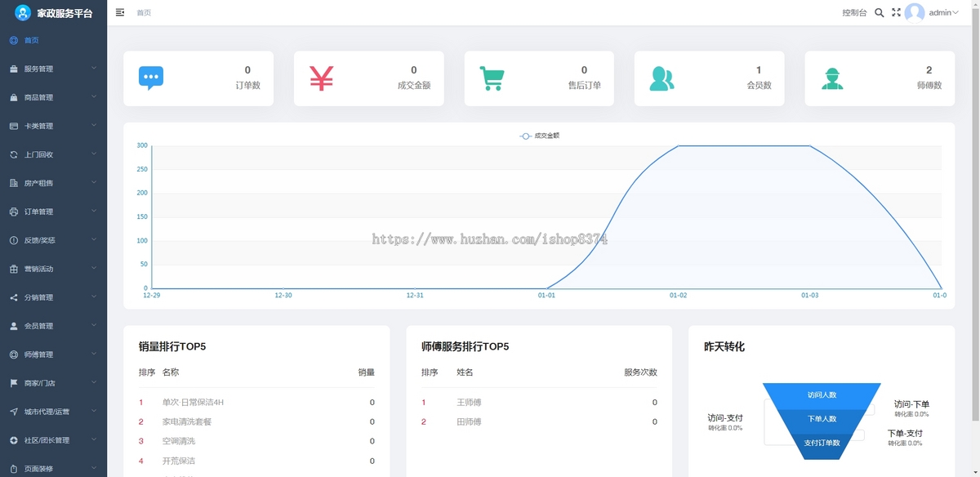The height and width of the screenshot is (477, 980).
Task: Click the members count people icon
Action: [x=661, y=78]
